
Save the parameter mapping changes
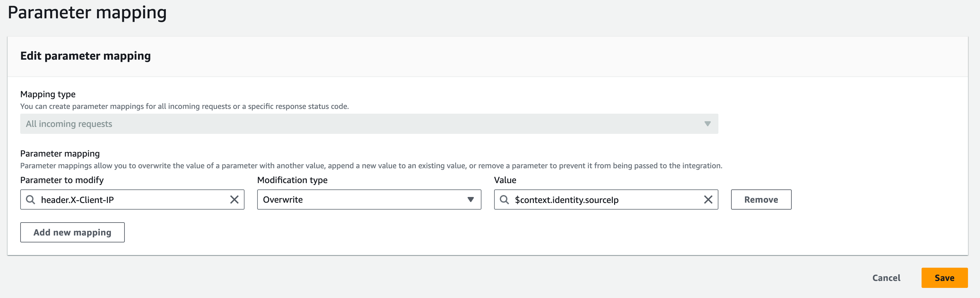[944, 278]
